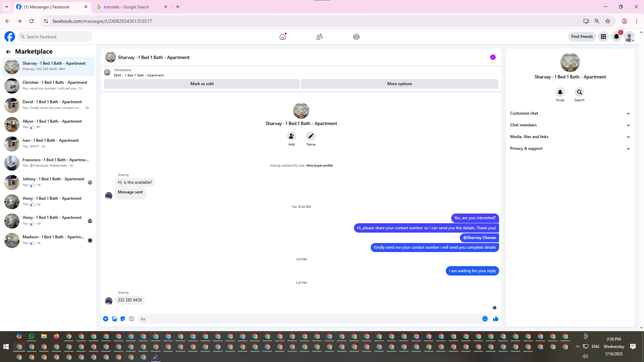Viewport: 644px width, 362px height.
Task: Open the Ivan apartment conversation
Action: click(x=48, y=143)
